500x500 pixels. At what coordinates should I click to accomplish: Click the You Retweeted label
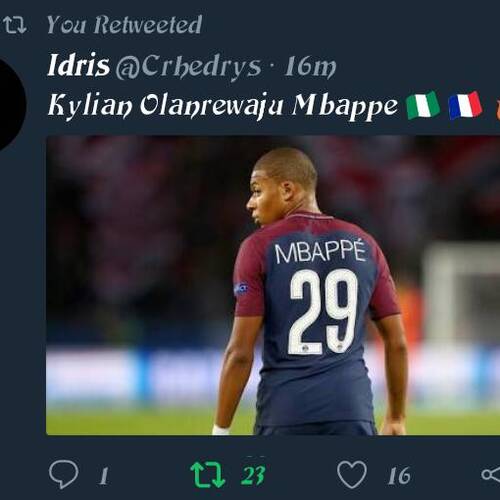tap(124, 25)
